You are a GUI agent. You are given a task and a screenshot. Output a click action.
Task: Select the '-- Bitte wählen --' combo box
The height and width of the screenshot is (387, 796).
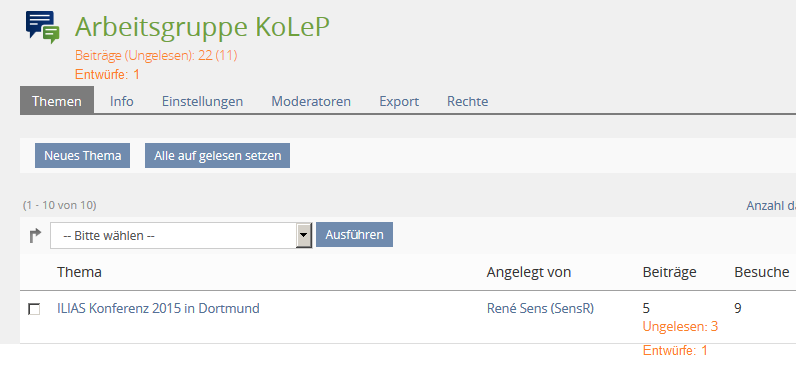coord(181,236)
